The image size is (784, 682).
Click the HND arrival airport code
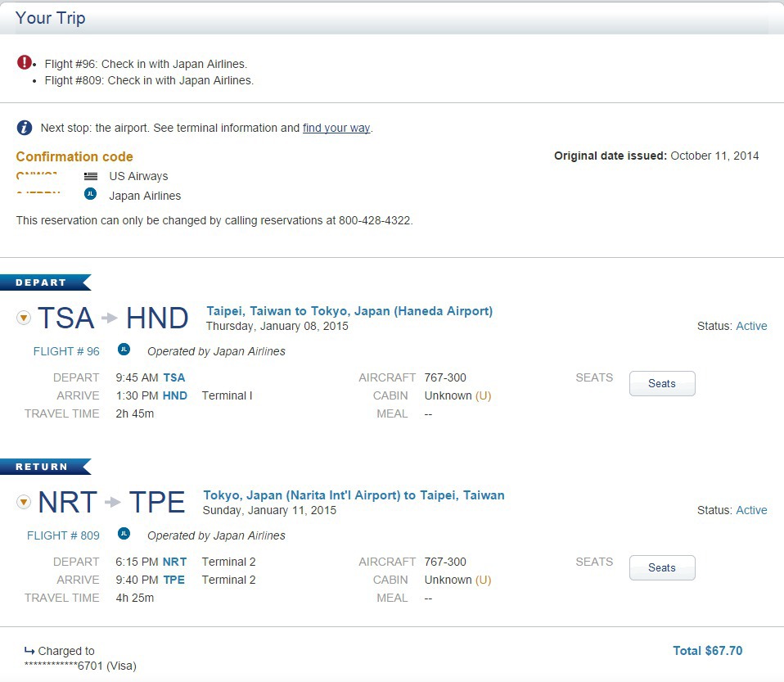pyautogui.click(x=175, y=395)
